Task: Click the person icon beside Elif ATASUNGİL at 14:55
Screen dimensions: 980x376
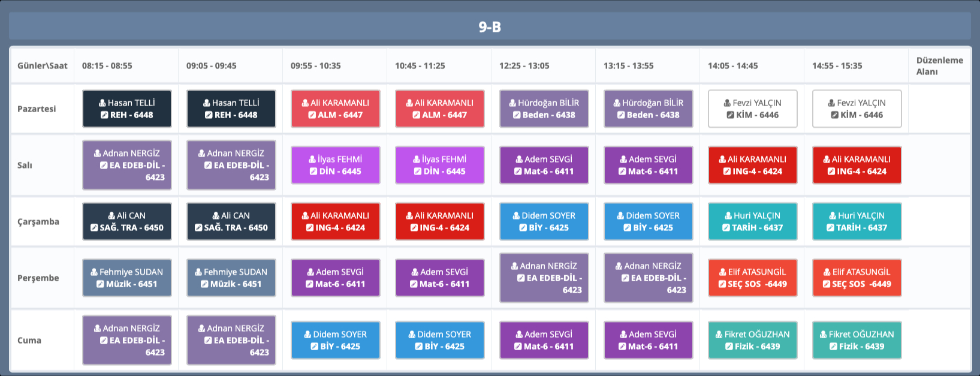Action: (x=827, y=272)
